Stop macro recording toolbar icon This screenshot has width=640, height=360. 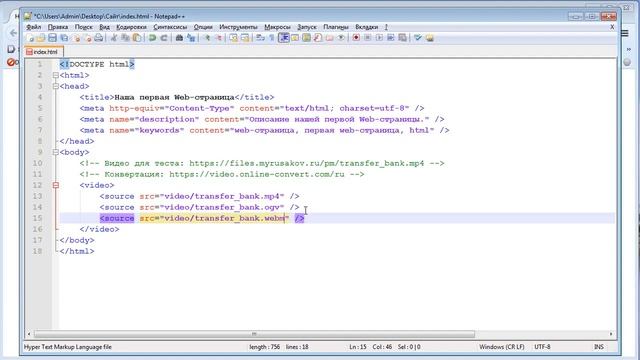tap(367, 38)
